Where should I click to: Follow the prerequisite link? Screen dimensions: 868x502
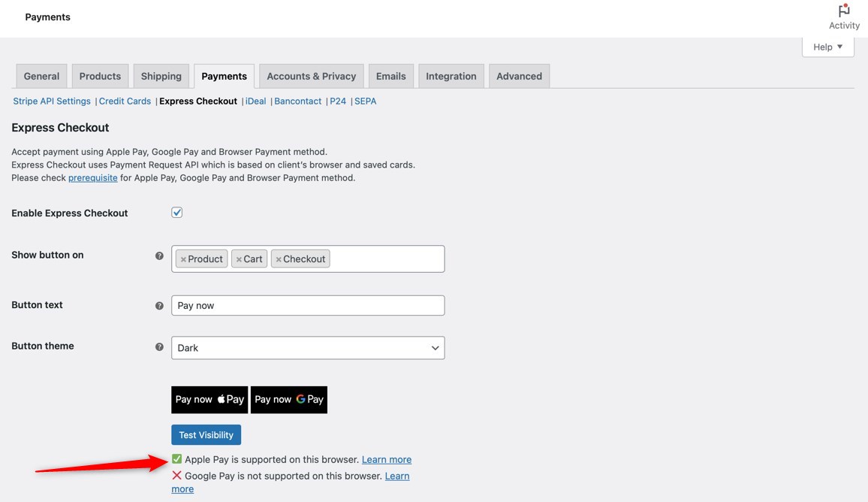93,178
